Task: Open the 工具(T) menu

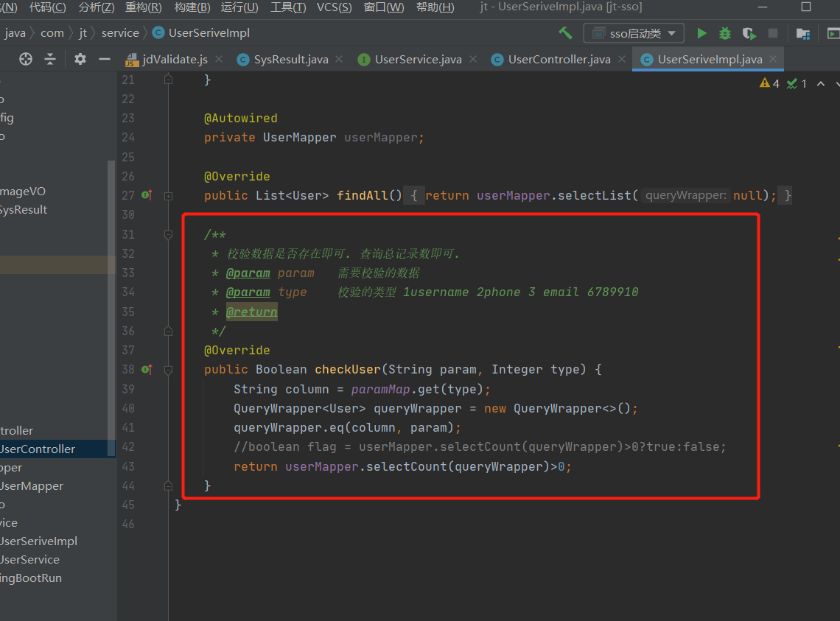Action: tap(288, 7)
